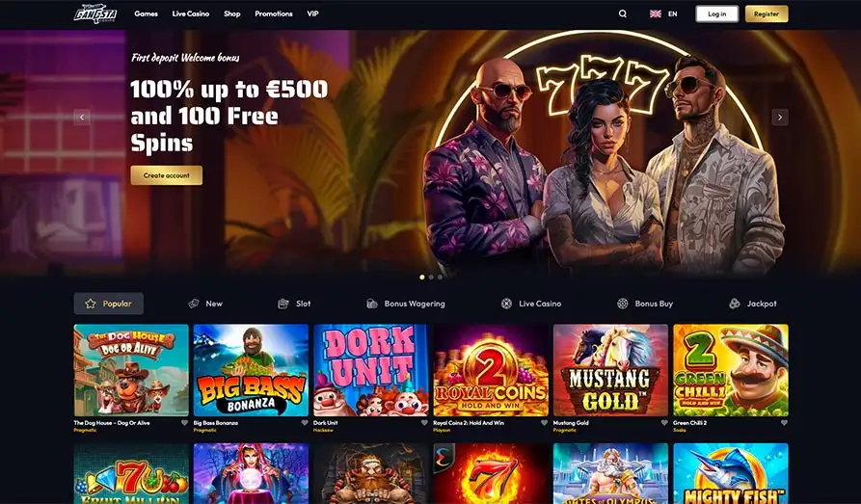This screenshot has height=504, width=861.
Task: Toggle heart on Dork Unit game
Action: (x=424, y=423)
